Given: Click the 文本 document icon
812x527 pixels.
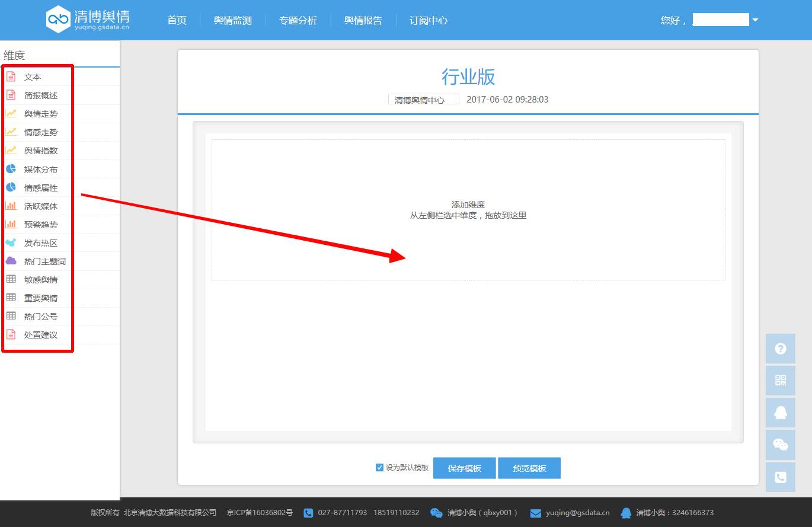Looking at the screenshot, I should 11,76.
